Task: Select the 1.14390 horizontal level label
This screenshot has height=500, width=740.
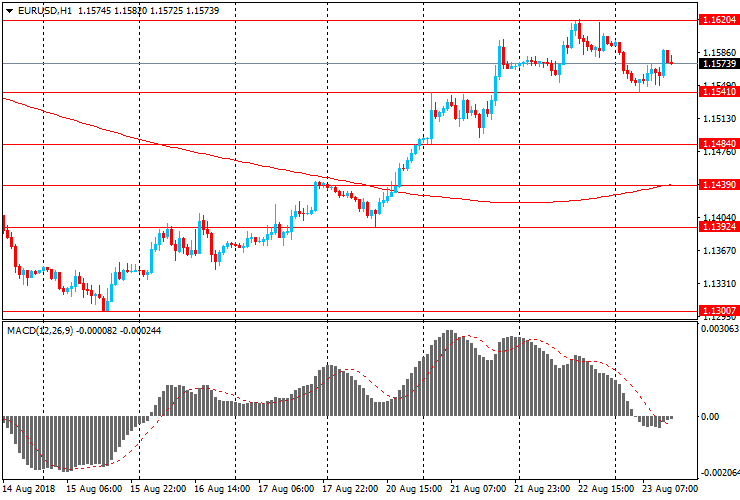Action: coord(719,185)
